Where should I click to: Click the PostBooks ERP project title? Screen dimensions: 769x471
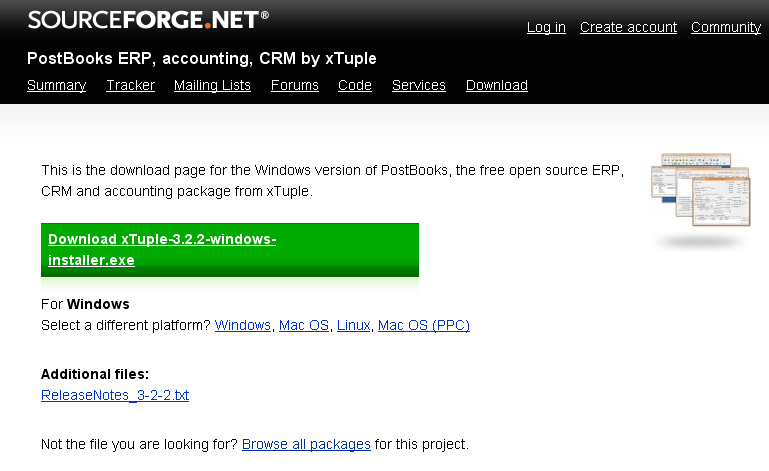(x=201, y=58)
